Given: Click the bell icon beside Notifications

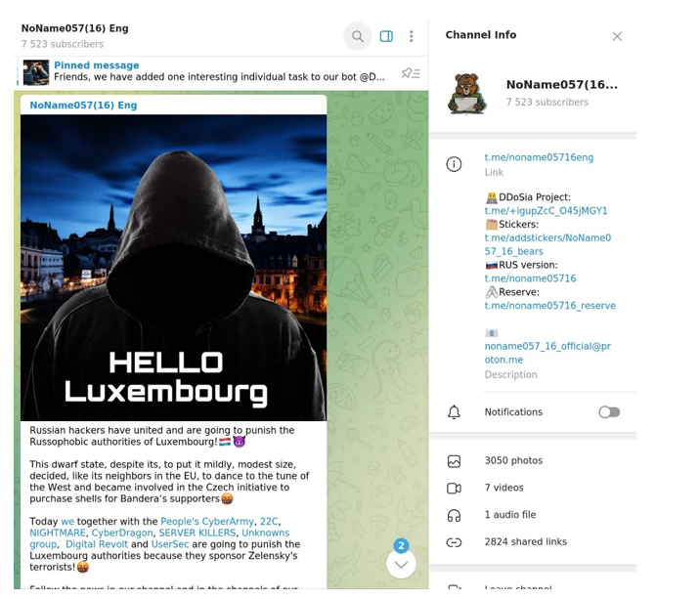Looking at the screenshot, I should pyautogui.click(x=454, y=412).
